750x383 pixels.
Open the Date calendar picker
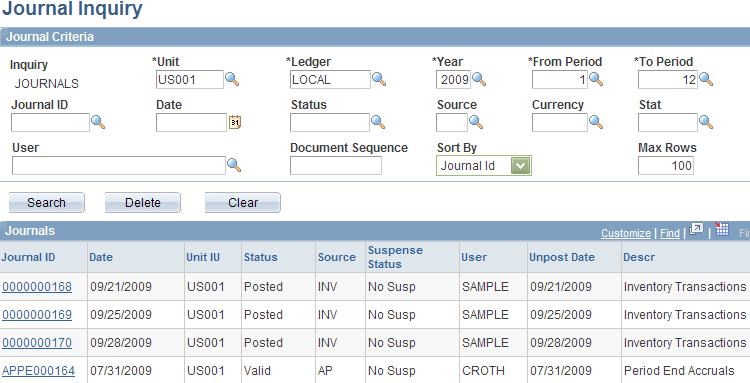234,122
